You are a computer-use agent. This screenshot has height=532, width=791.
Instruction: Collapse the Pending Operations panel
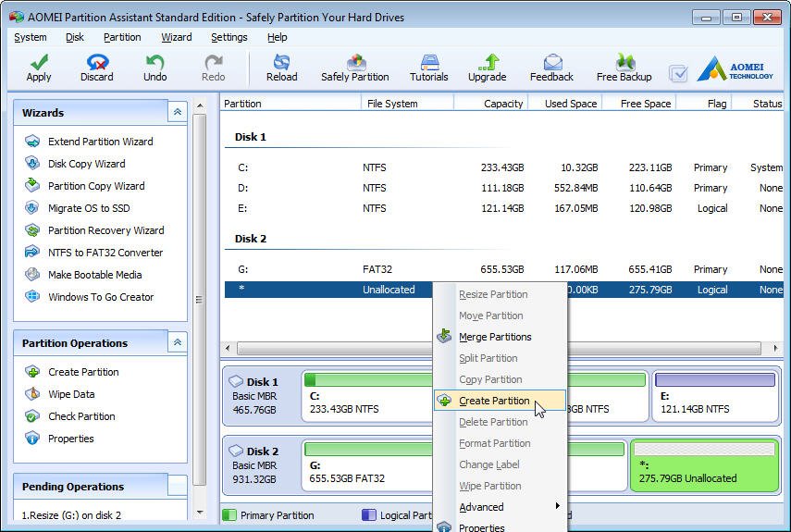178,486
